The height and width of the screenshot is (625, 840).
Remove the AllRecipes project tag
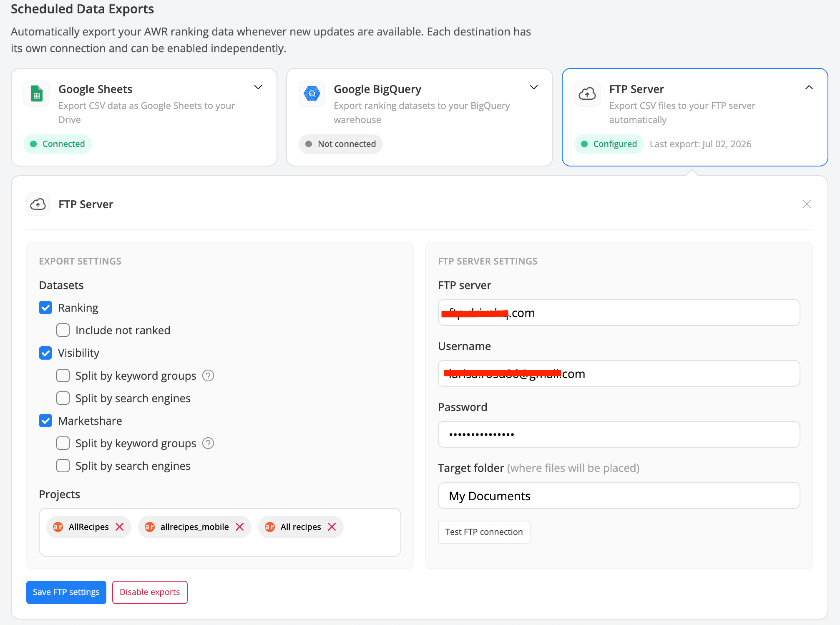click(x=120, y=527)
